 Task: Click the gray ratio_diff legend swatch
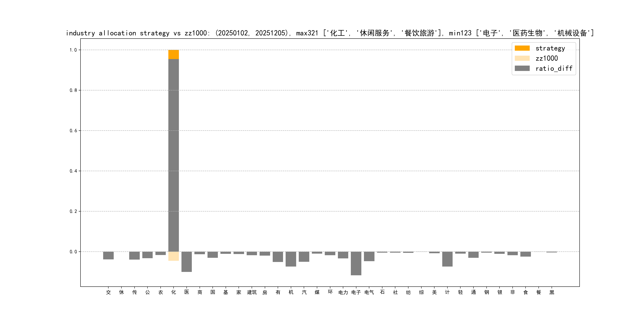tap(522, 69)
